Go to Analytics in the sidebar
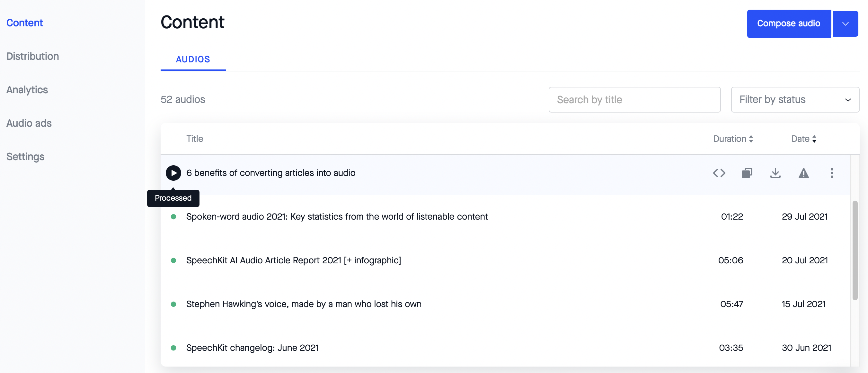This screenshot has width=868, height=373. coord(27,90)
